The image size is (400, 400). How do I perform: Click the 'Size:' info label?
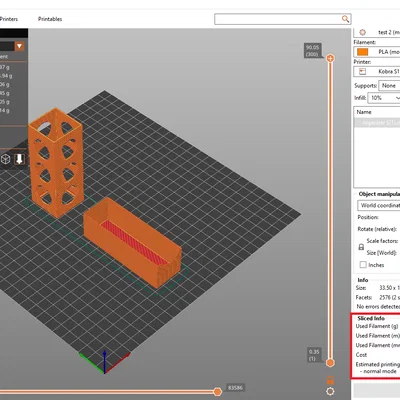(361, 288)
